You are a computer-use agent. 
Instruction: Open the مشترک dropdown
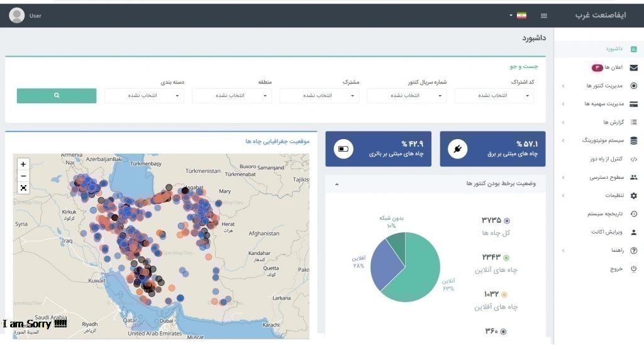[319, 96]
